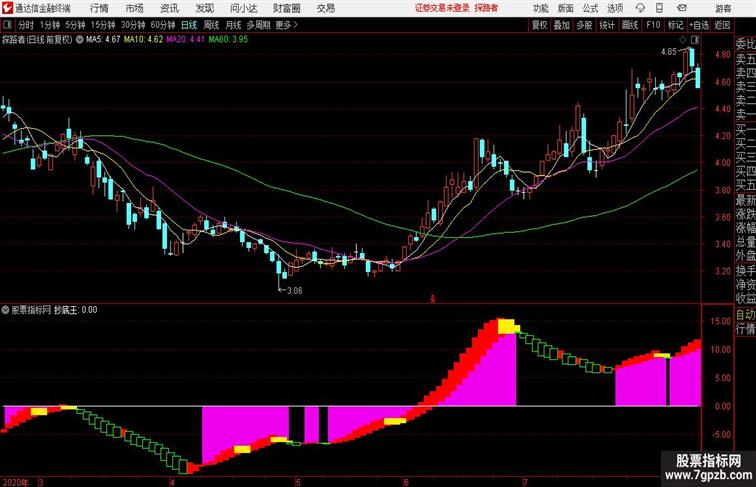Click the 统计 statistics button
This screenshot has width=756, height=487.
607,25
